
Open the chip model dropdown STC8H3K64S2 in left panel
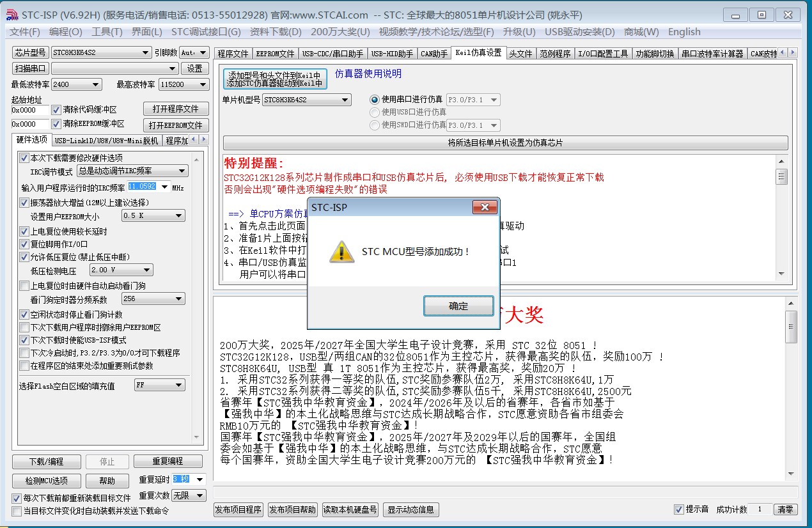pyautogui.click(x=101, y=52)
